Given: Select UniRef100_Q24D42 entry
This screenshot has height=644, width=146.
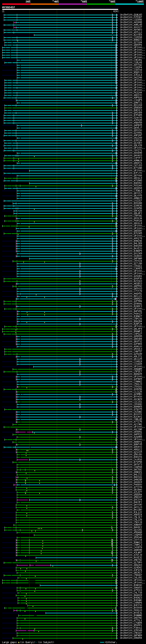Looking at the screenshot, I should click(x=131, y=567).
